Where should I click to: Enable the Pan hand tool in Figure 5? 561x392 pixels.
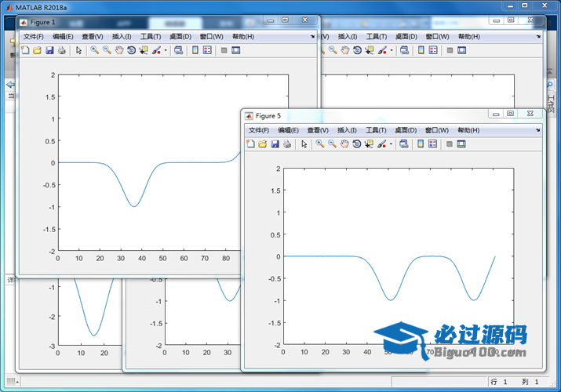click(x=344, y=144)
